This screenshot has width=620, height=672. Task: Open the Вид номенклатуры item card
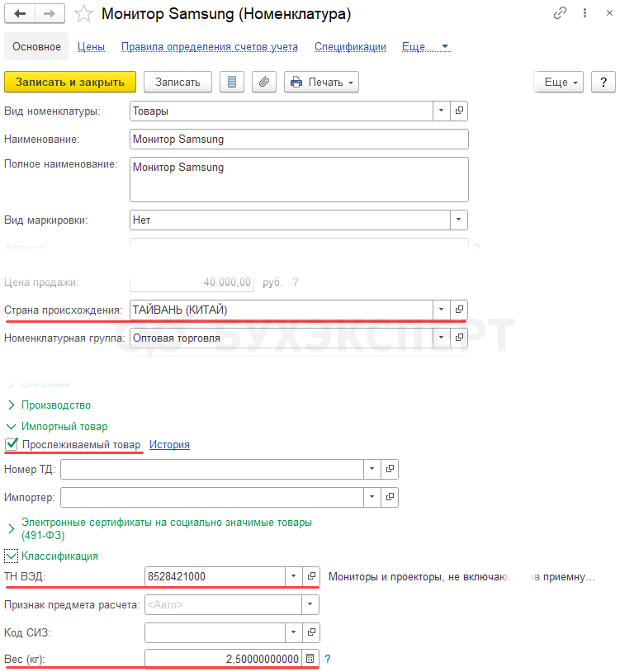pos(459,111)
